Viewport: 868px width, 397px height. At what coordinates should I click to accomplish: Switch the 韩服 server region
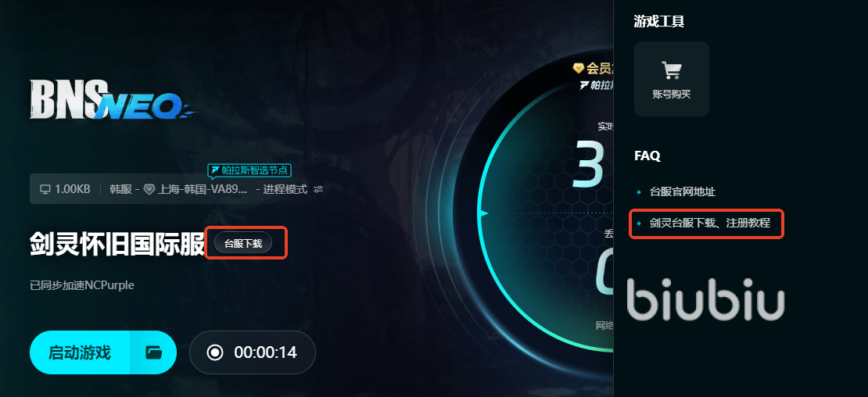coord(120,189)
